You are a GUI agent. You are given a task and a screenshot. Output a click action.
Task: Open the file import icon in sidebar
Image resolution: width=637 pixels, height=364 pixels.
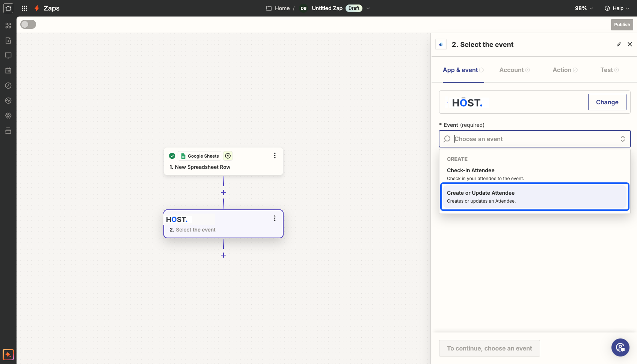(x=8, y=41)
